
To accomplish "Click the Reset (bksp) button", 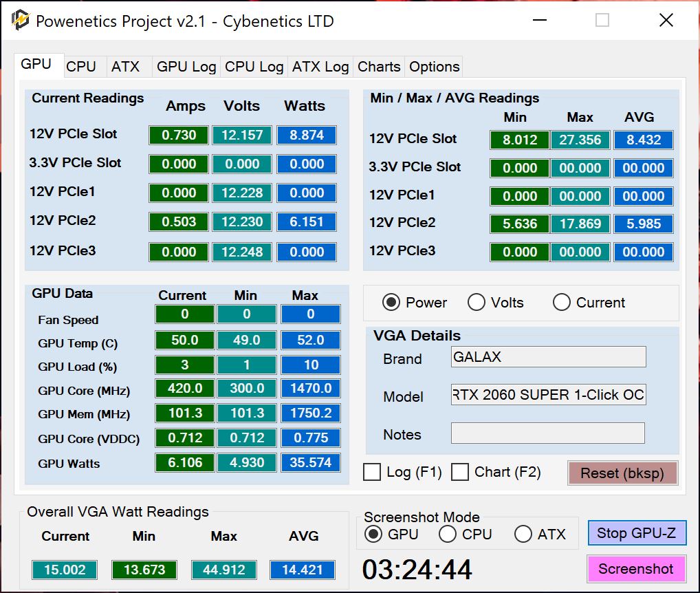I will click(x=623, y=473).
